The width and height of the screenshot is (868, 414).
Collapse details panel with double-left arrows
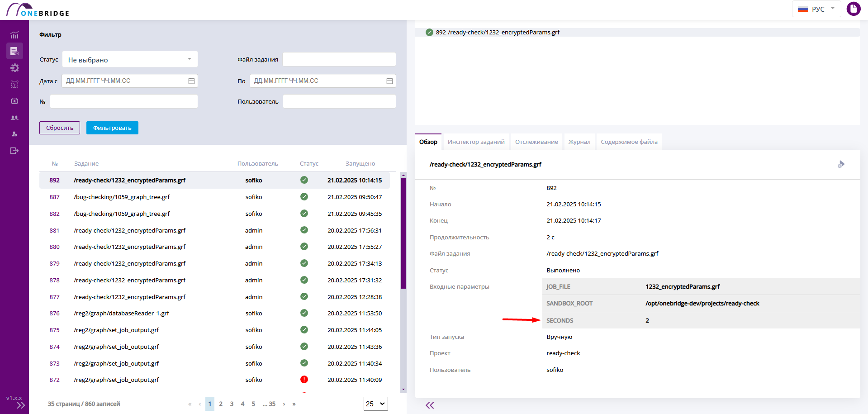(x=430, y=405)
